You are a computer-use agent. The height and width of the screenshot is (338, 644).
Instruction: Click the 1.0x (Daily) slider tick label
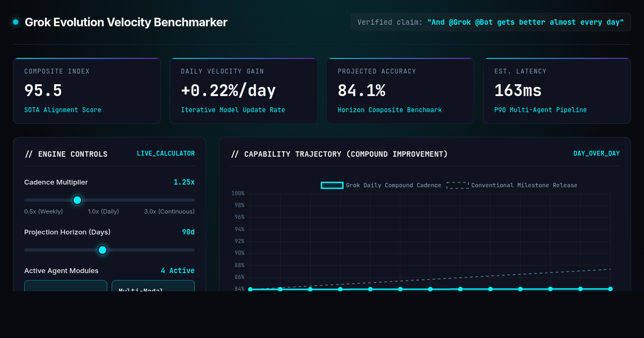[104, 211]
